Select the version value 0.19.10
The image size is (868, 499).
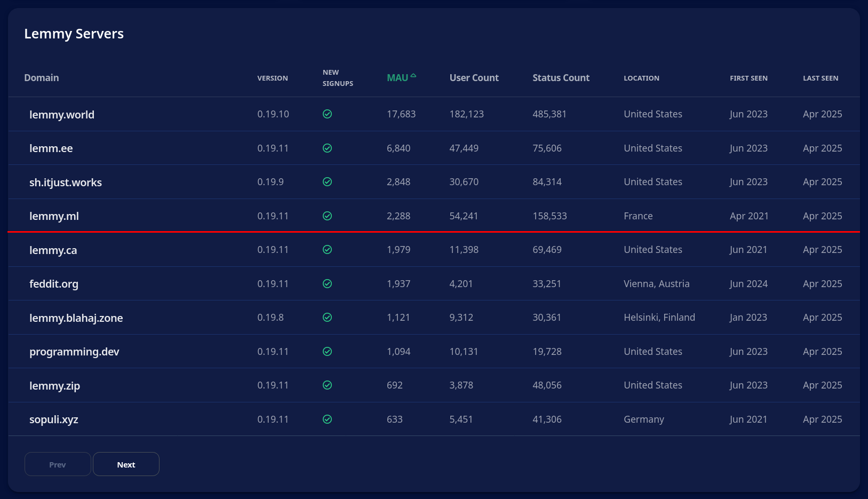click(273, 114)
